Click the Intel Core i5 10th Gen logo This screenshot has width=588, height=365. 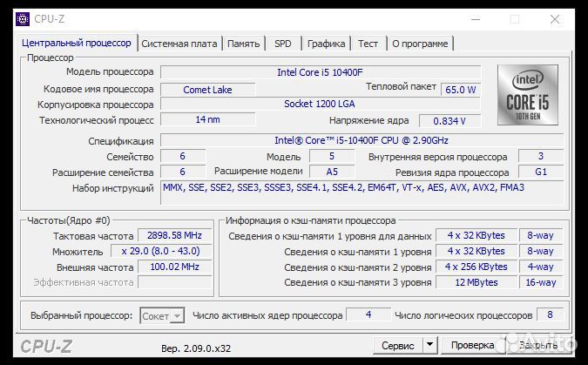pos(528,95)
